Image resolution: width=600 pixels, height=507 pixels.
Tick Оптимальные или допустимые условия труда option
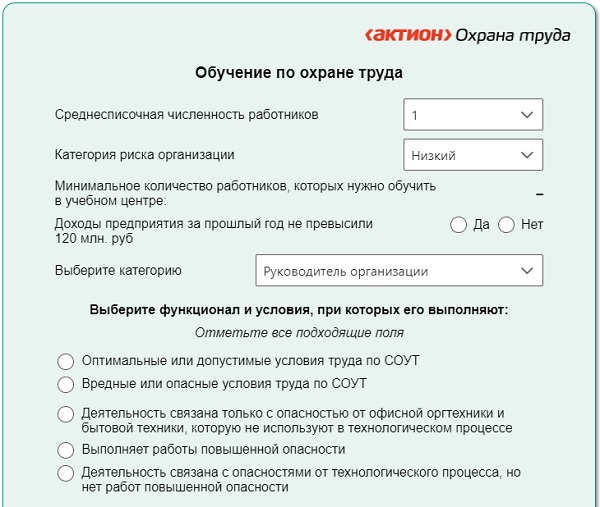click(x=66, y=361)
